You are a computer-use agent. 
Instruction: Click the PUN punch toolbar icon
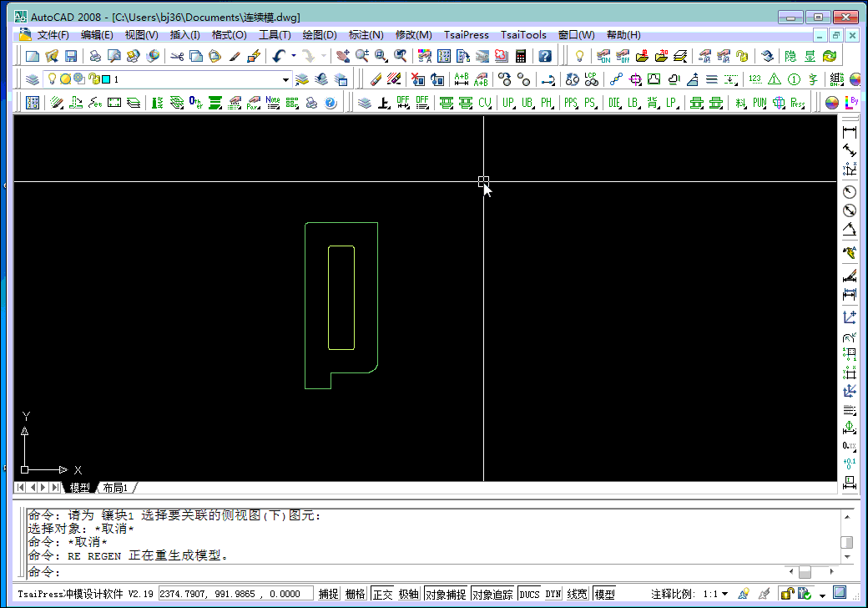click(759, 103)
